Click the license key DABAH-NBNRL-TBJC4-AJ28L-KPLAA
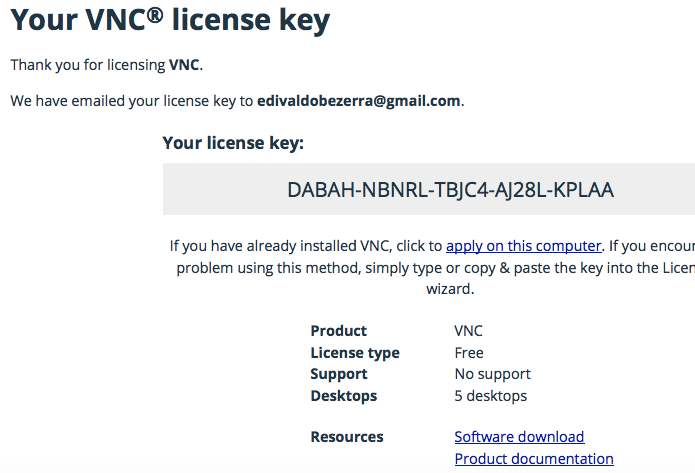The image size is (695, 473). (x=450, y=190)
